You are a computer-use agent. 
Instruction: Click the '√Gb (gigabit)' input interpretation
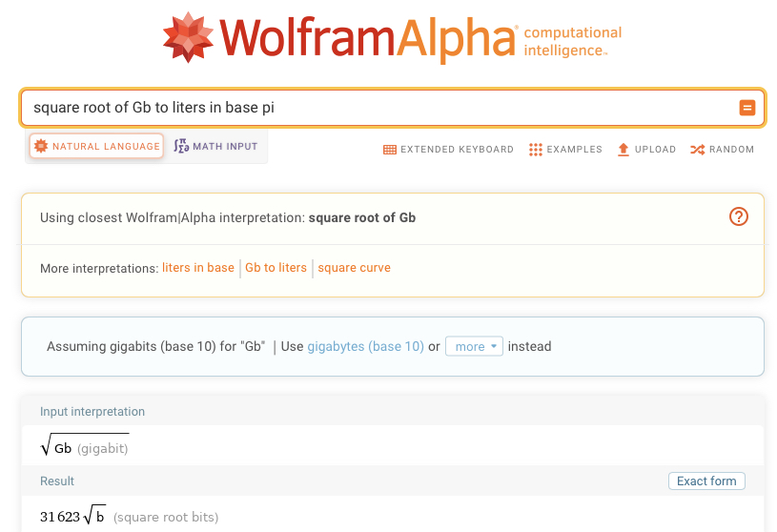(84, 445)
